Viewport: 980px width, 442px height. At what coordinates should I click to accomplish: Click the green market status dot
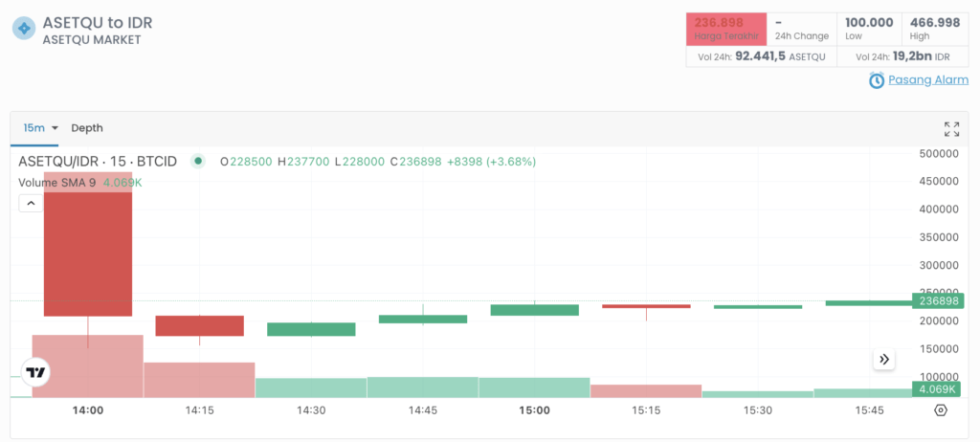(198, 161)
